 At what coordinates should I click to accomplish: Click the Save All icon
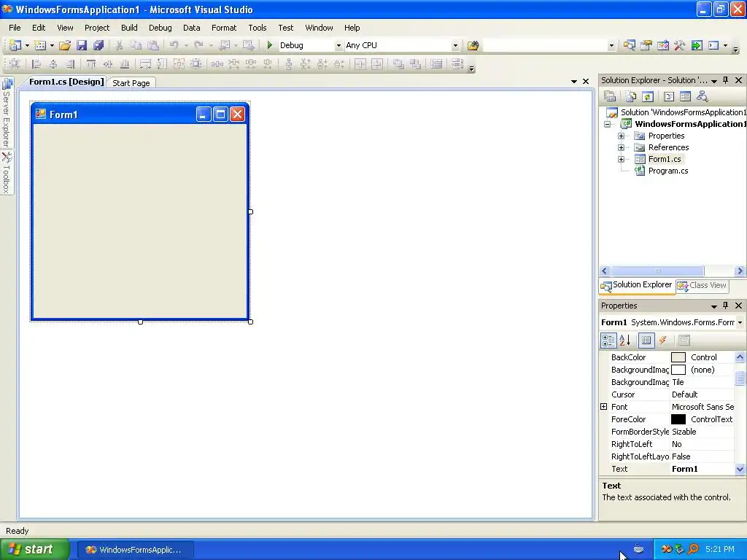(98, 45)
